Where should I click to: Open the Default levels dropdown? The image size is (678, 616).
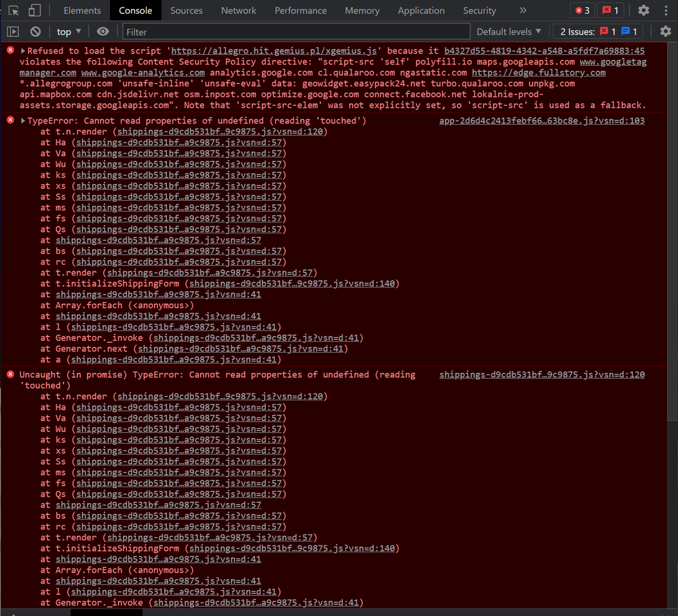[508, 32]
